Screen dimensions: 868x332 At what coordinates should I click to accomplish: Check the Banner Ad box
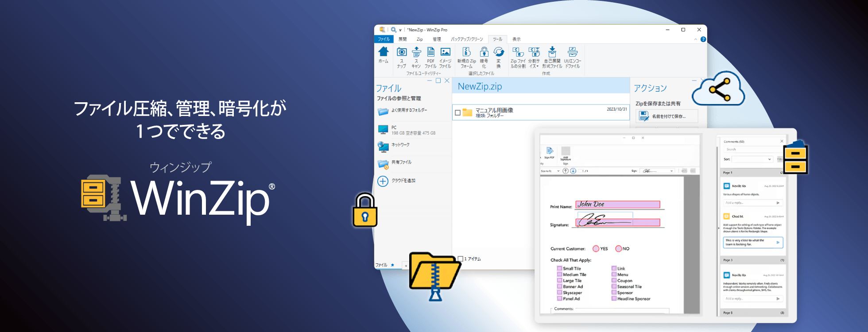coord(559,286)
